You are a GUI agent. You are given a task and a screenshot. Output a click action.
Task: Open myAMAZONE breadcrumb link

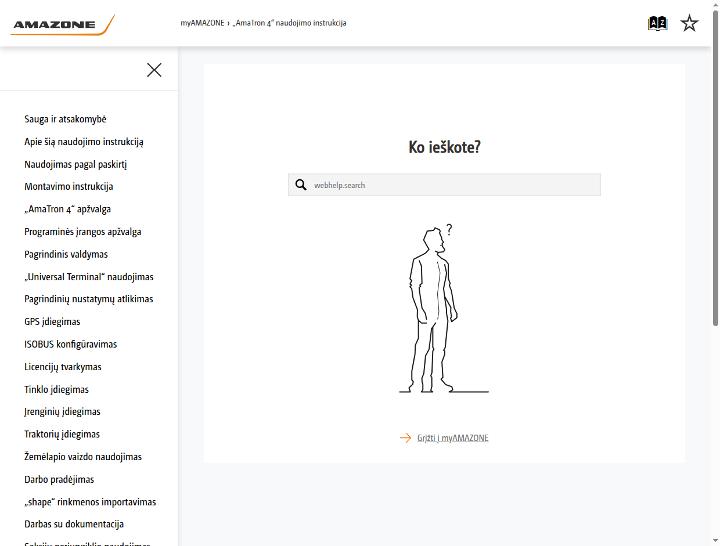tap(202, 23)
